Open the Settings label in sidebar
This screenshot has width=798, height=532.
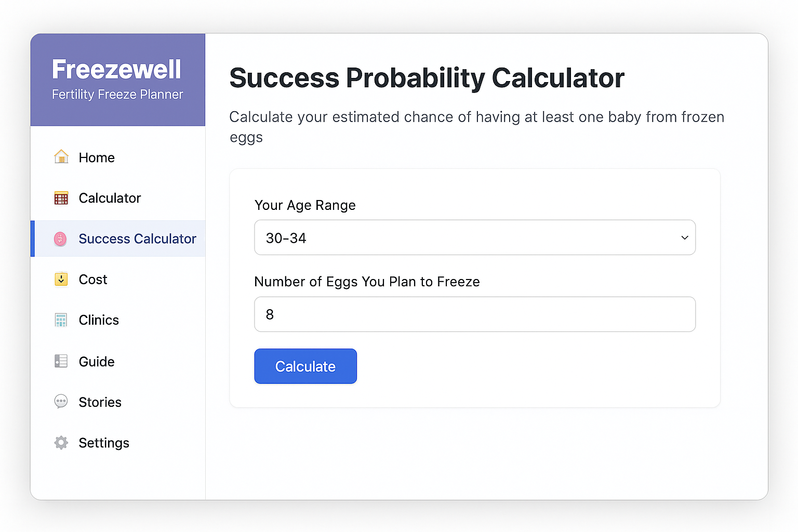point(104,443)
